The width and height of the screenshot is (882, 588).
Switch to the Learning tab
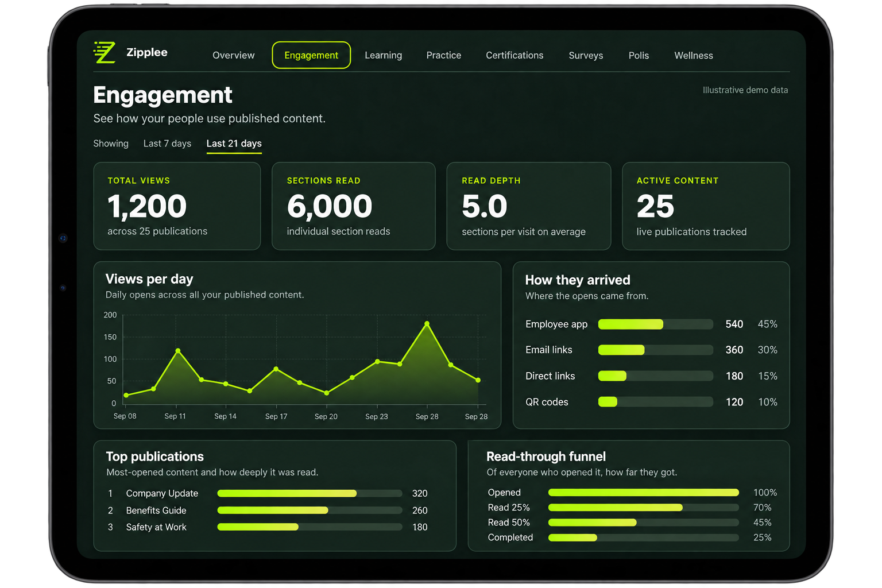(x=383, y=55)
